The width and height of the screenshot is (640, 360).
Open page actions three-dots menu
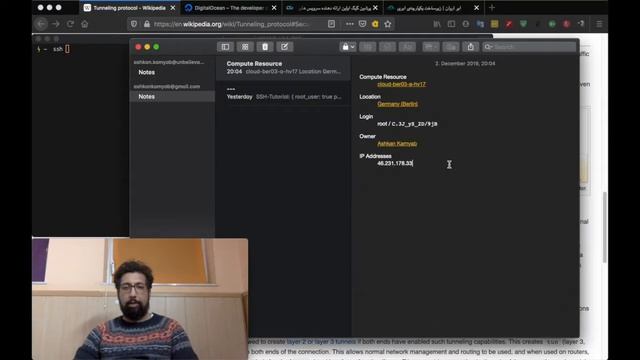pos(350,24)
